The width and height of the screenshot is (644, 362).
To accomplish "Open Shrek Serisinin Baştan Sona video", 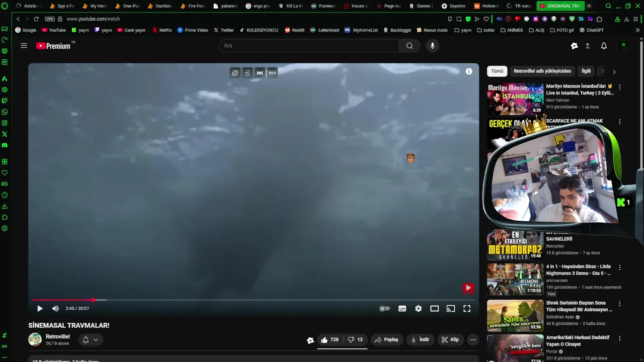I will 515,316.
